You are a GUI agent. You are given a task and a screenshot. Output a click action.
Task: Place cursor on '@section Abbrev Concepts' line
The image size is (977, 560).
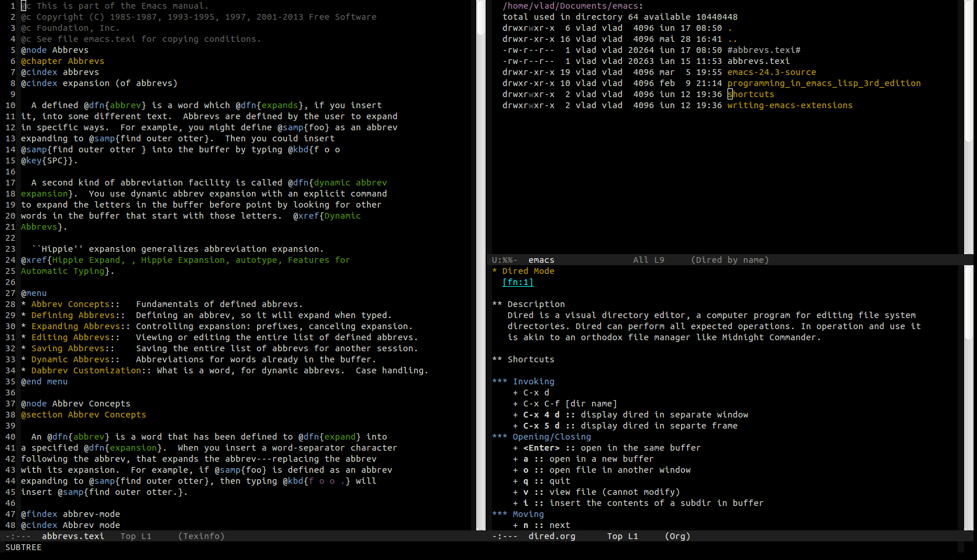tap(84, 415)
